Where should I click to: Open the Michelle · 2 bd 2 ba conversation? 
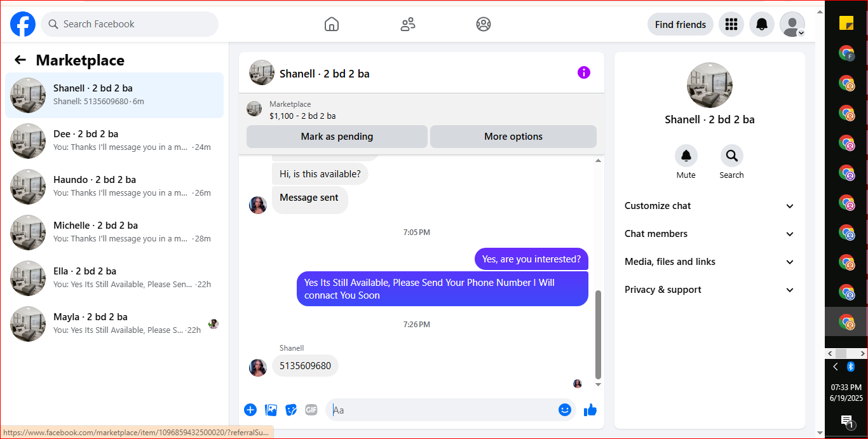coord(114,233)
